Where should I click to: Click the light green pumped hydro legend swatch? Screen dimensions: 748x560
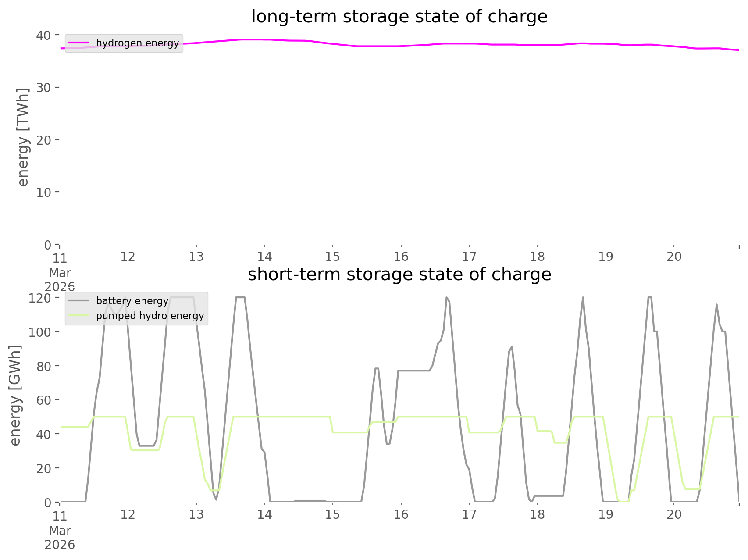pos(78,316)
